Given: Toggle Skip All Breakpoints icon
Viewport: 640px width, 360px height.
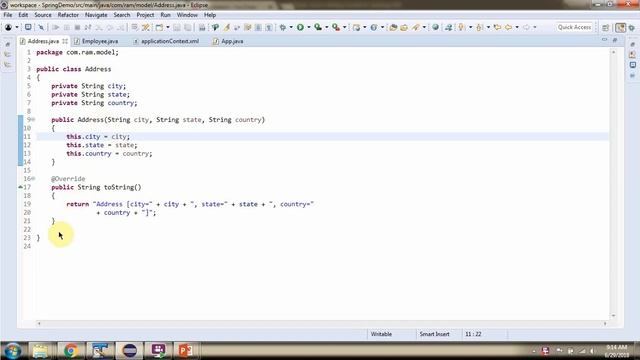Looking at the screenshot, I should tap(41, 27).
